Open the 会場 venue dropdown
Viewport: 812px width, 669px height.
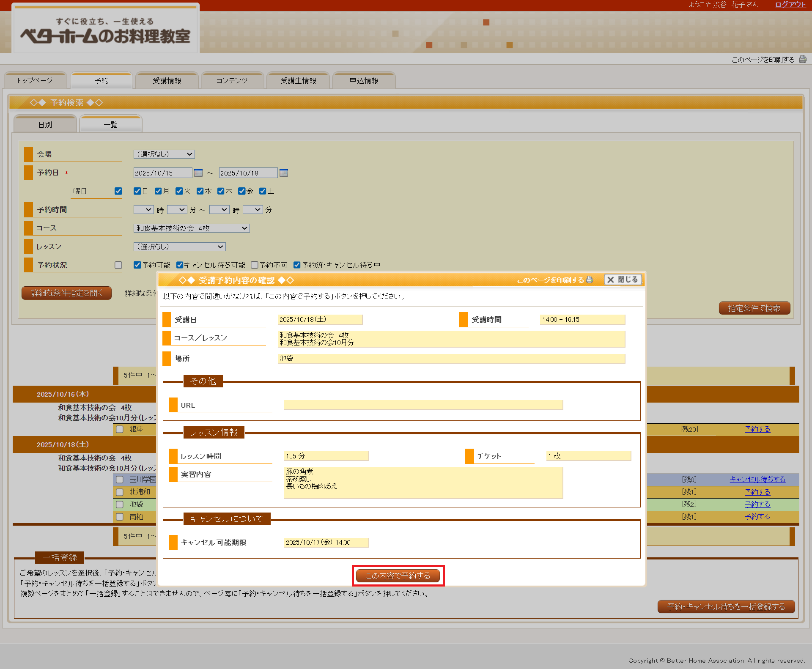coord(164,154)
